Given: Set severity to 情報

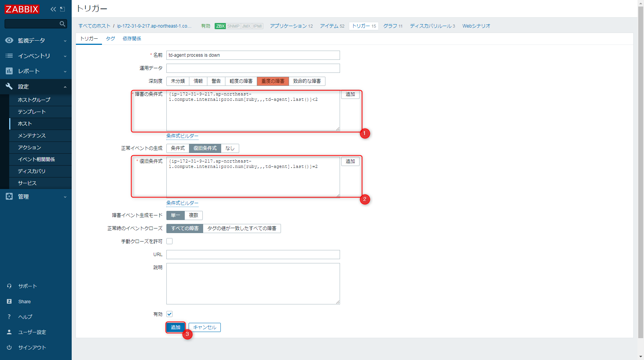Looking at the screenshot, I should click(198, 81).
